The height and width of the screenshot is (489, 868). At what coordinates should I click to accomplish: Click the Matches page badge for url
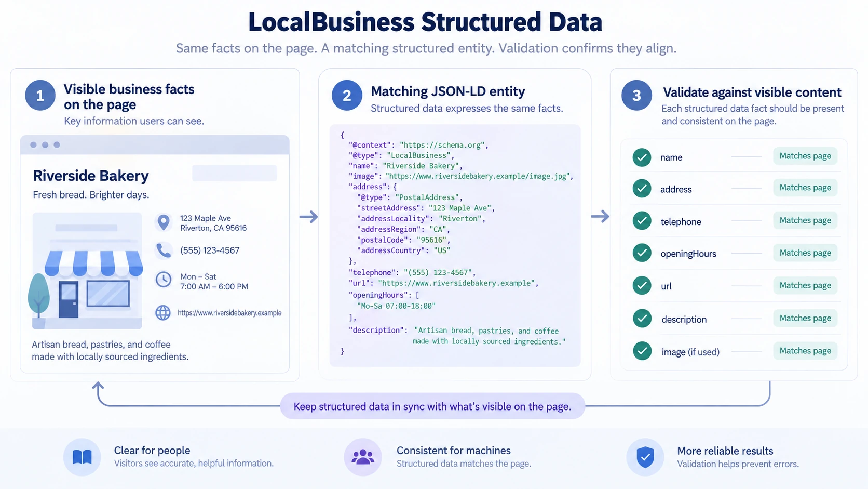click(x=805, y=285)
